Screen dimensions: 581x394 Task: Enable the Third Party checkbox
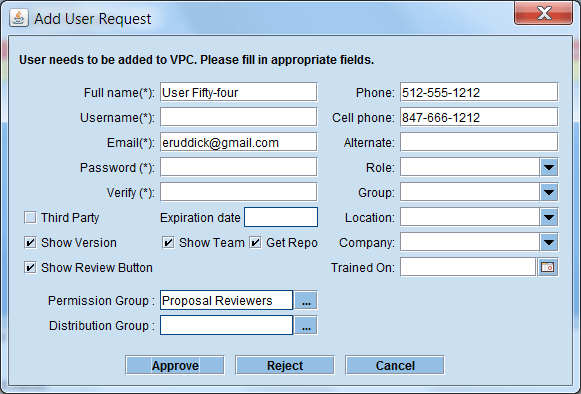[x=30, y=218]
